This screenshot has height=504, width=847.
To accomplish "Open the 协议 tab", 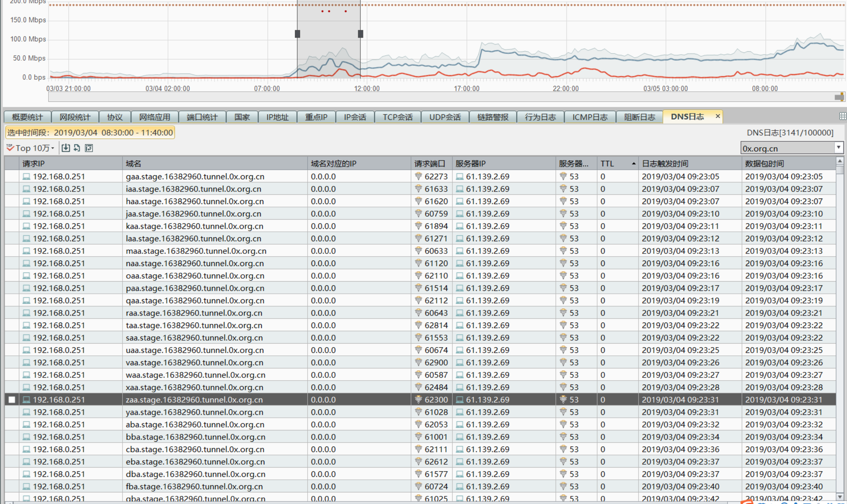I will click(x=115, y=117).
